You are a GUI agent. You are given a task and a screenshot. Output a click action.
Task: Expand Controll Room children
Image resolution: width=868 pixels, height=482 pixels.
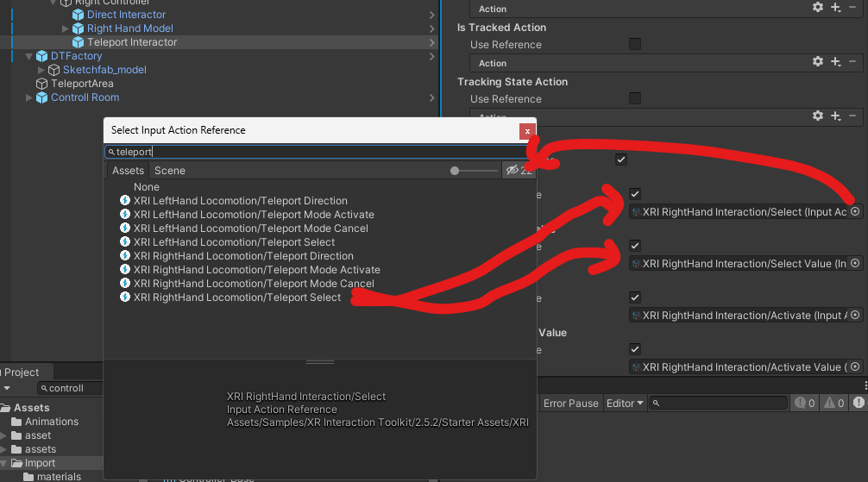[28, 98]
